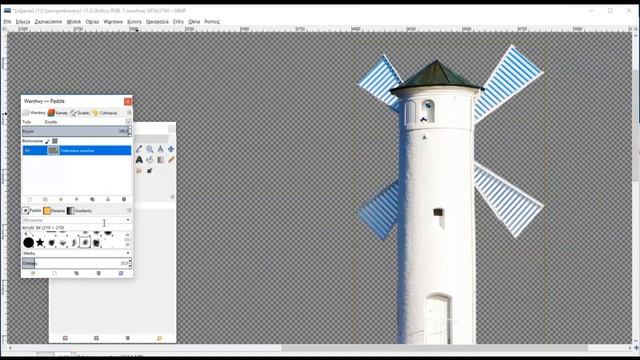
Task: Switch to the Gradienty tab
Action: pyautogui.click(x=80, y=211)
